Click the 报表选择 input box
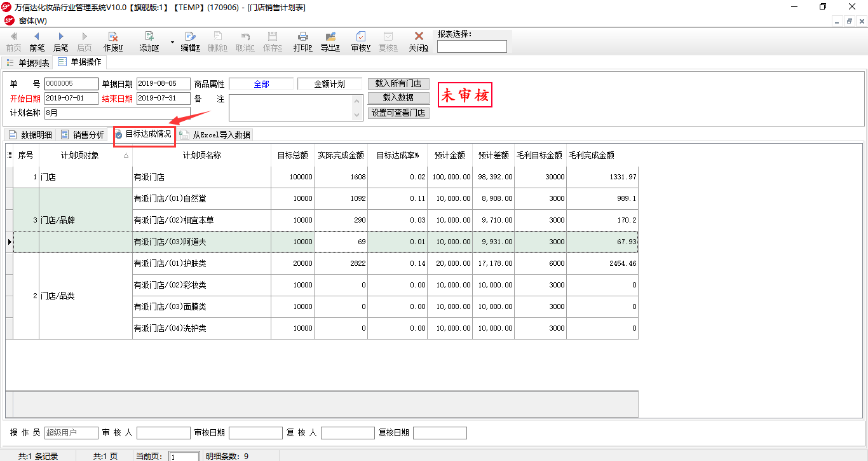 tap(472, 46)
